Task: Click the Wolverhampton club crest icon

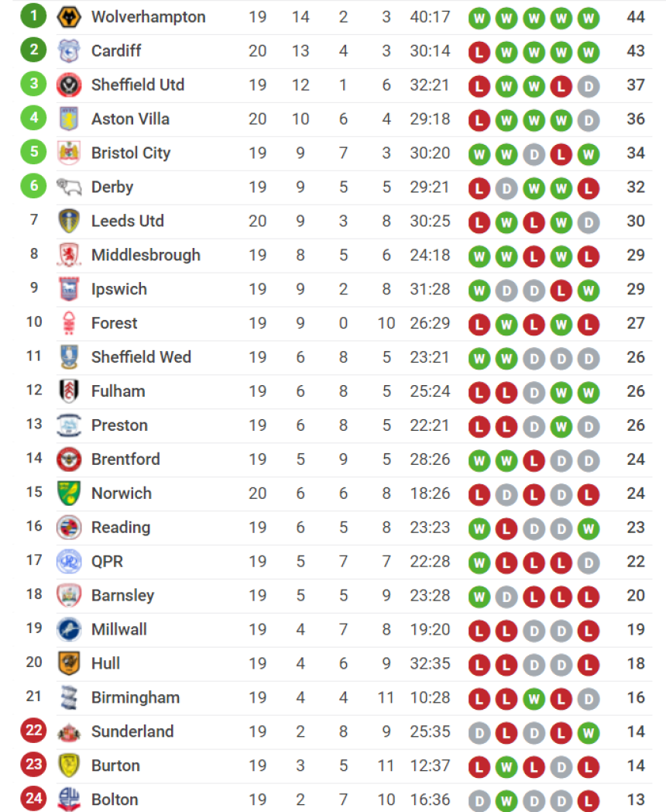Action: click(69, 17)
